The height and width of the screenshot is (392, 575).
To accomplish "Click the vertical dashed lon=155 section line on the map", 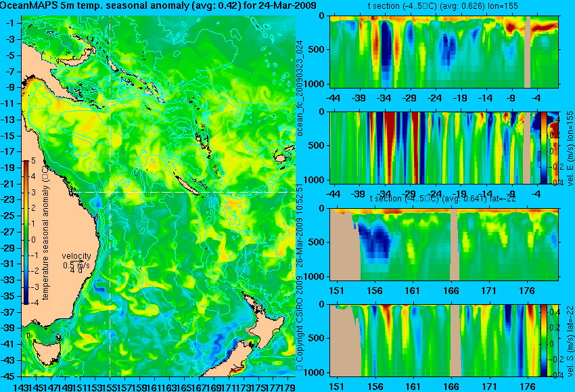I will coord(110,196).
